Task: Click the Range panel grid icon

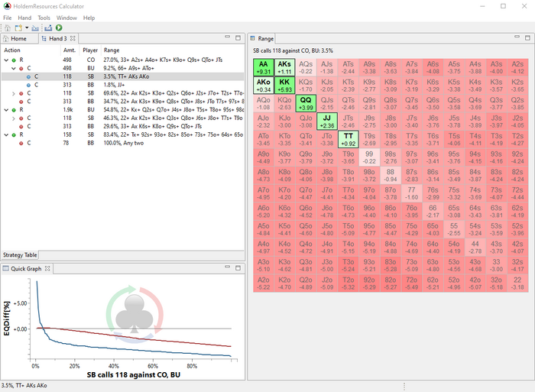Action: point(253,38)
